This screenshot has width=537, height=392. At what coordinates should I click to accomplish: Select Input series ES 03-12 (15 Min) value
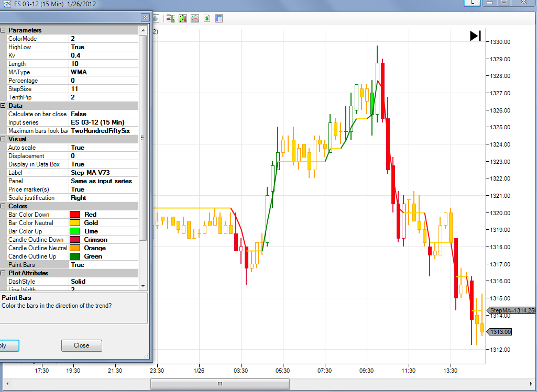104,122
